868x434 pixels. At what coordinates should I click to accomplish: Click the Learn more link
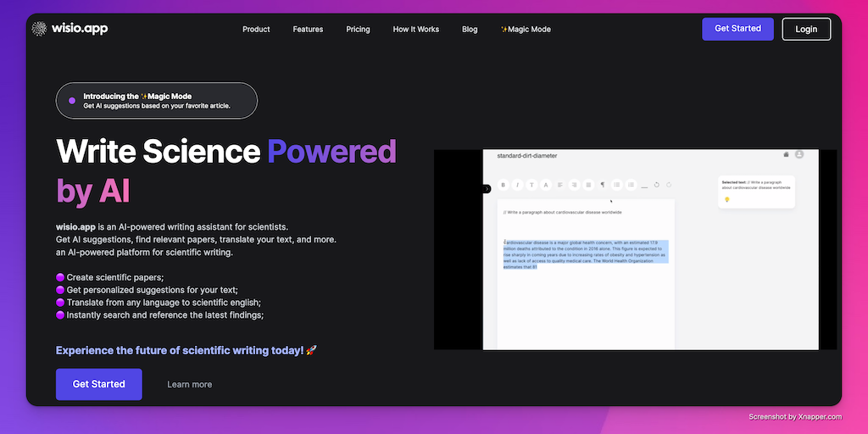(190, 384)
